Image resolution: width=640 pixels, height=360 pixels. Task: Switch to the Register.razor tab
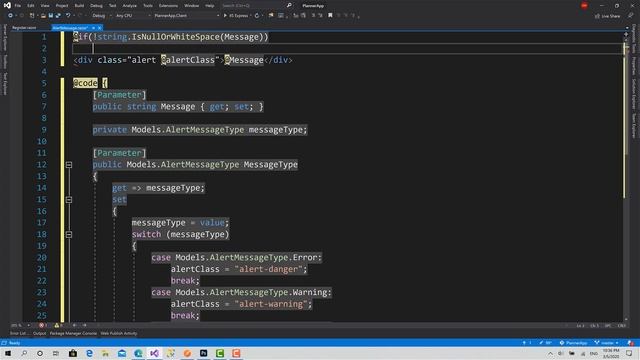(x=24, y=28)
